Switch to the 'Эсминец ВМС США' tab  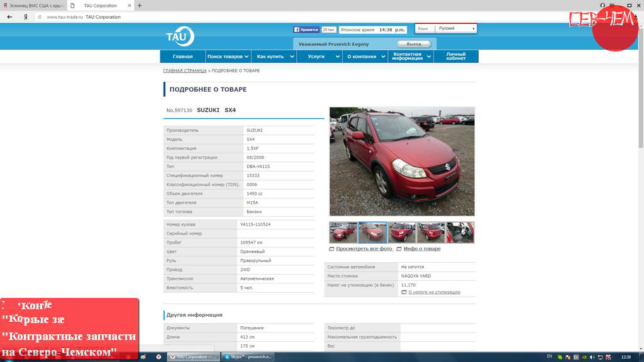(x=33, y=5)
